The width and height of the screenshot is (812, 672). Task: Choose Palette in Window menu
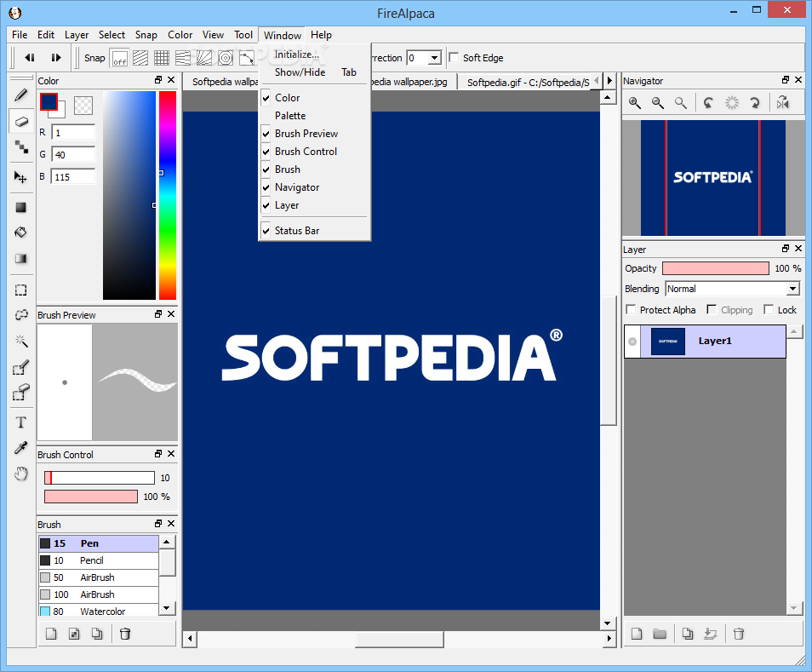315,116
